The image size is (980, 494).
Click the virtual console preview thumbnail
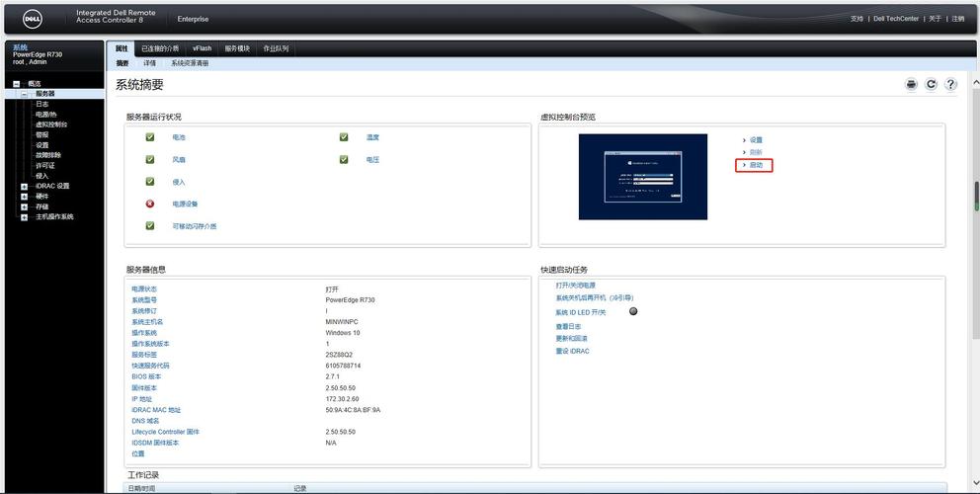tap(643, 177)
